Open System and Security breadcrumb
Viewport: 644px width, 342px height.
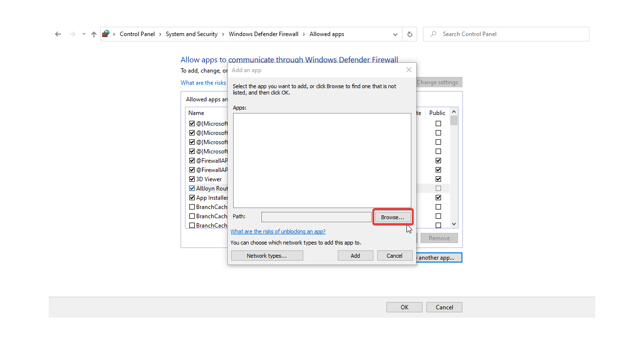click(192, 34)
